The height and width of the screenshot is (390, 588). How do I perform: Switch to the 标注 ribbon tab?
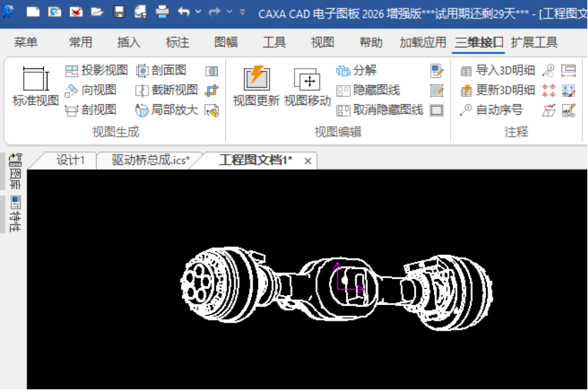177,42
